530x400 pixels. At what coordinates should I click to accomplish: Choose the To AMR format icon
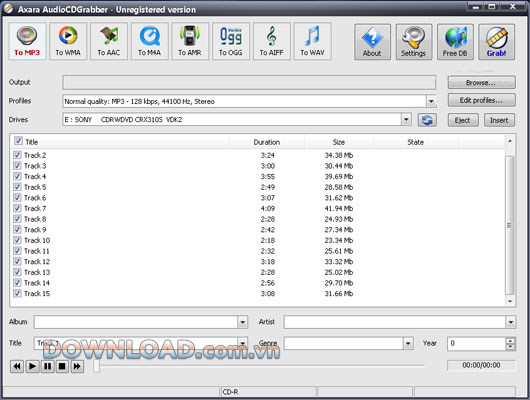(x=190, y=41)
